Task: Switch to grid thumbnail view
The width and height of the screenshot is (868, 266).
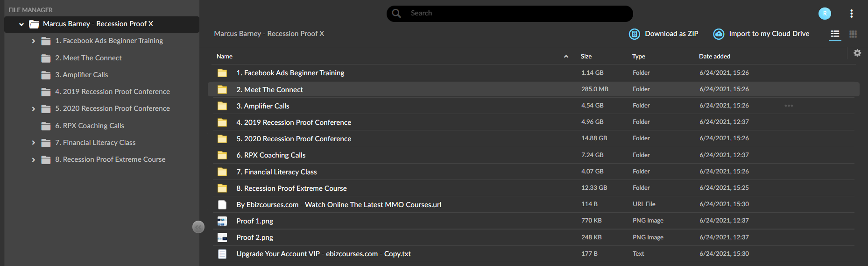Action: pyautogui.click(x=853, y=34)
